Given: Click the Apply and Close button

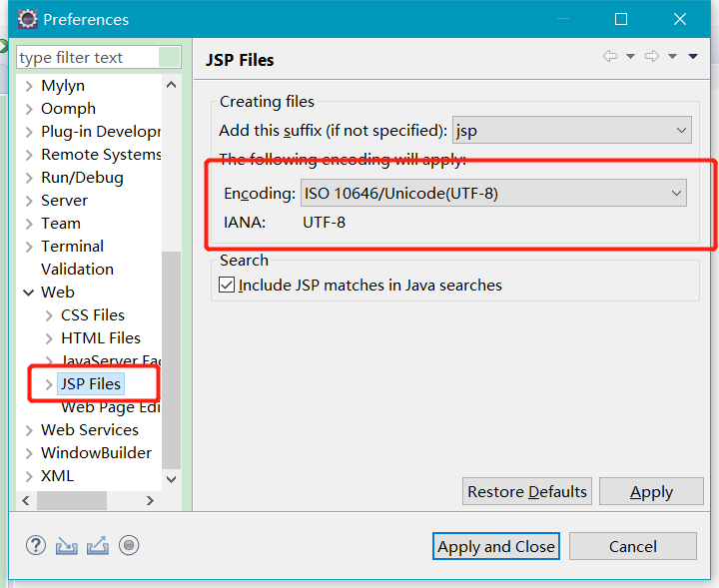Looking at the screenshot, I should pyautogui.click(x=496, y=546).
